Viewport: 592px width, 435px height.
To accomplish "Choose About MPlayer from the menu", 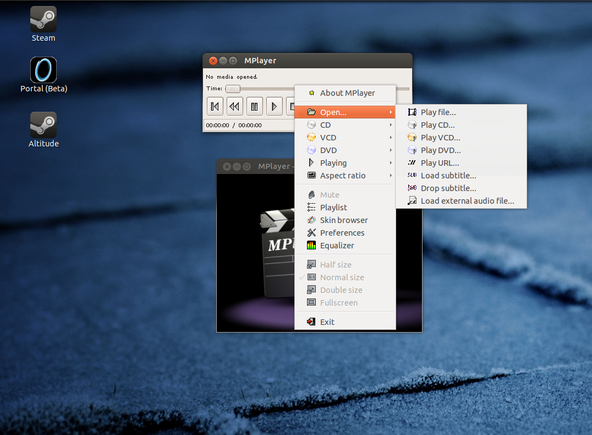I will tap(345, 93).
